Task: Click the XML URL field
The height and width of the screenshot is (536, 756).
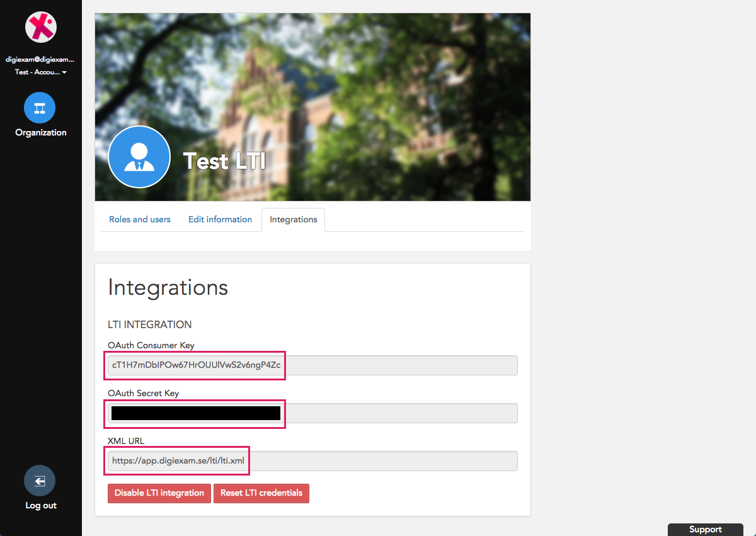Action: tap(312, 461)
